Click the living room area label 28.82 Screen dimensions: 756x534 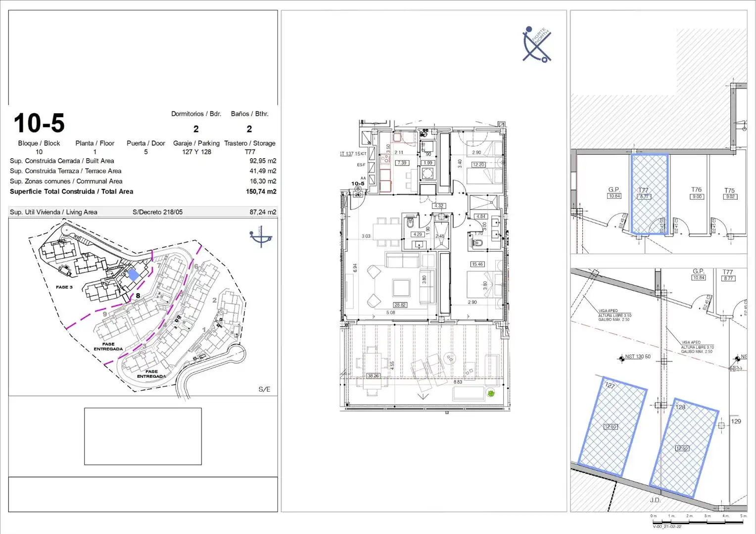400,305
